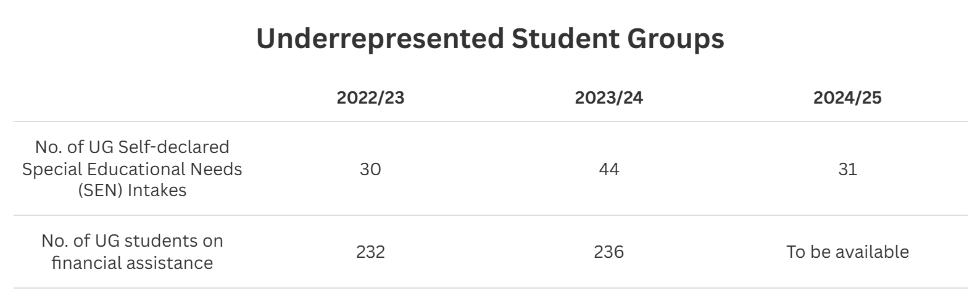The width and height of the screenshot is (980, 301).
Task: Click the divider line below the year headers
Action: coord(490,122)
